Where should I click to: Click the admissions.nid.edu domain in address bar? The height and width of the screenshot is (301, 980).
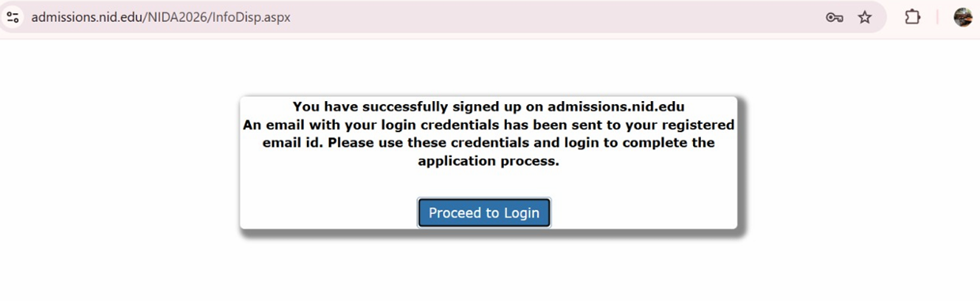click(86, 17)
